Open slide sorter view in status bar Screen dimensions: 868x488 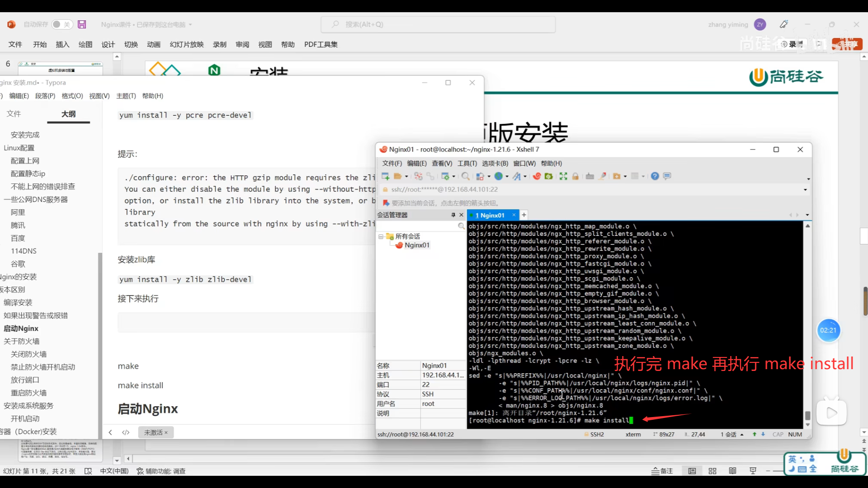pos(712,471)
